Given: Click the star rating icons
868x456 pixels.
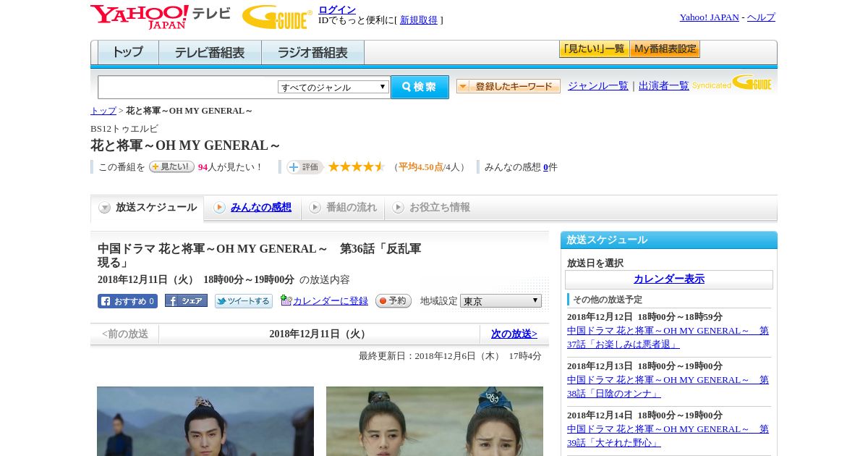Looking at the screenshot, I should click(356, 166).
